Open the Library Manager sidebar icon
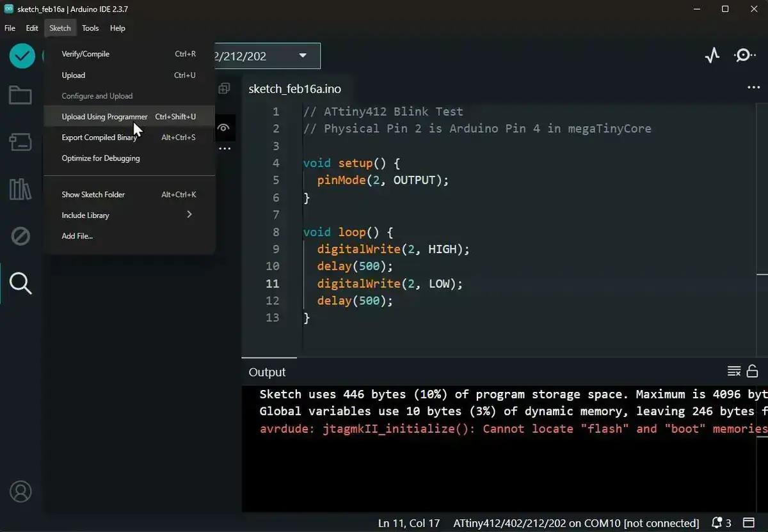This screenshot has width=768, height=532. [x=20, y=189]
